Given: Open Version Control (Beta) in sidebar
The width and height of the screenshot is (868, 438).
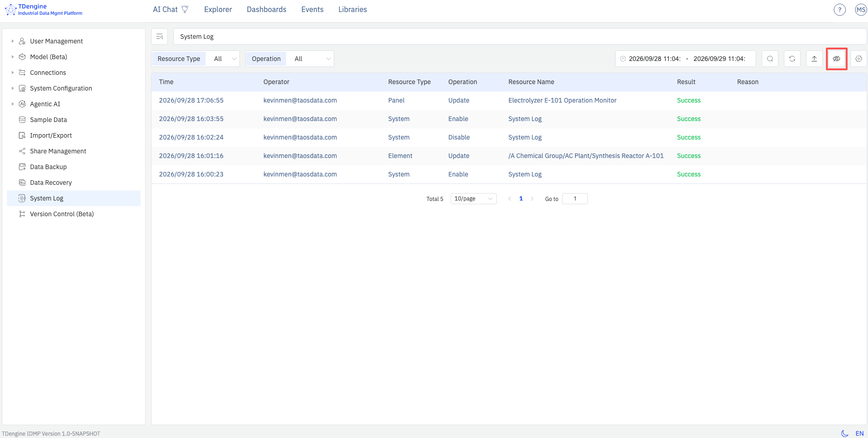Looking at the screenshot, I should 74,214.
